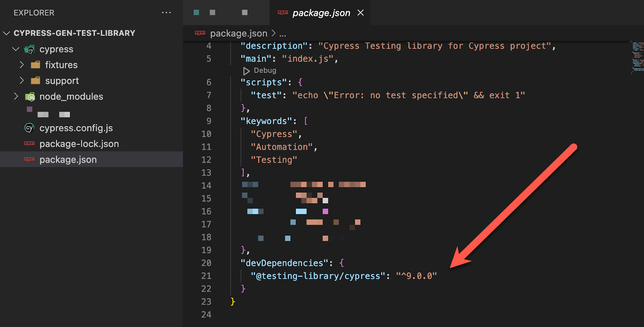This screenshot has height=327, width=644.
Task: Open package-lock.json from the explorer
Action: [79, 144]
